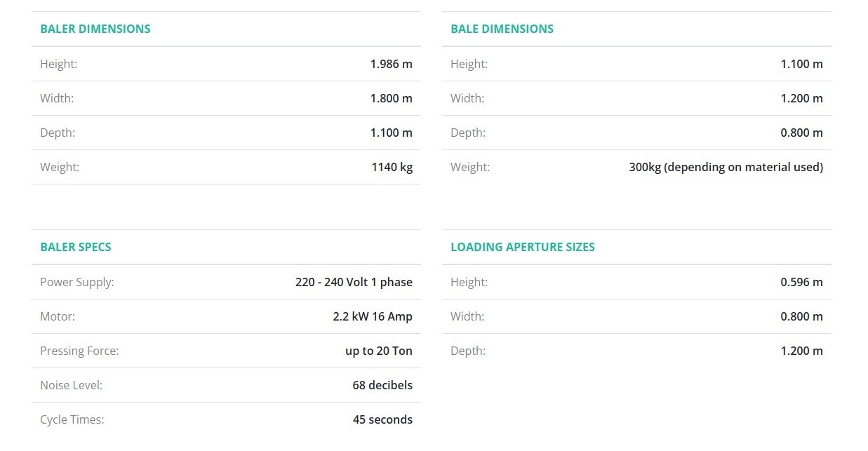Click the Power Supply label

(x=76, y=282)
